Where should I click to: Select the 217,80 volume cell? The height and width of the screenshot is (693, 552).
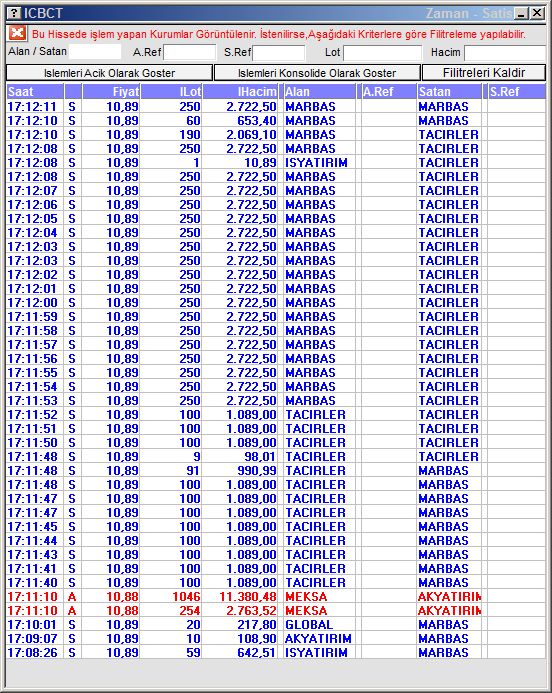pyautogui.click(x=240, y=625)
